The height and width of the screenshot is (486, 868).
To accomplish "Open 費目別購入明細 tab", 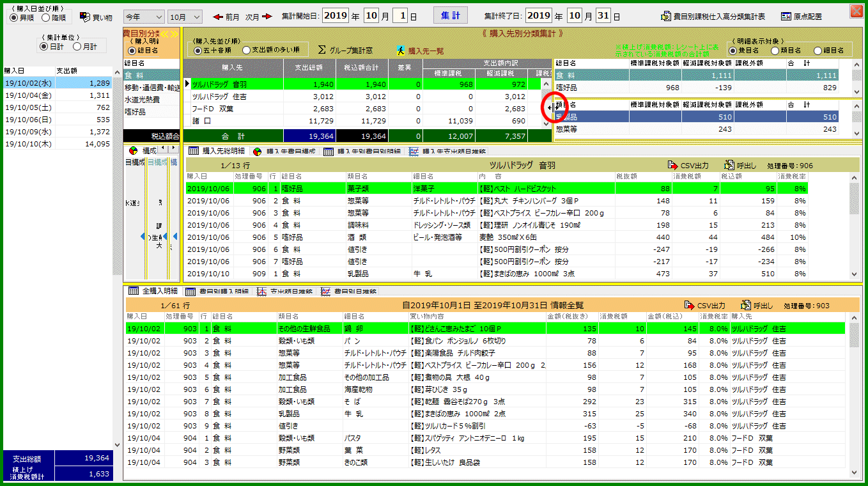I will [x=217, y=291].
